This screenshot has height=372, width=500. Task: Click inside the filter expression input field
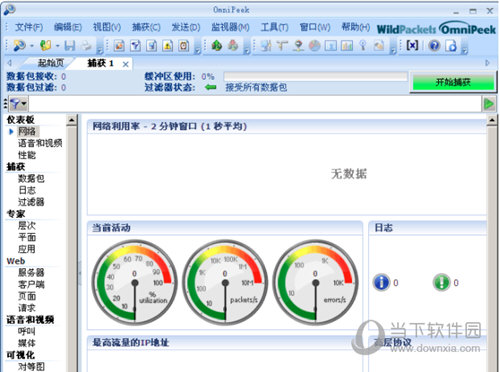tap(254, 104)
